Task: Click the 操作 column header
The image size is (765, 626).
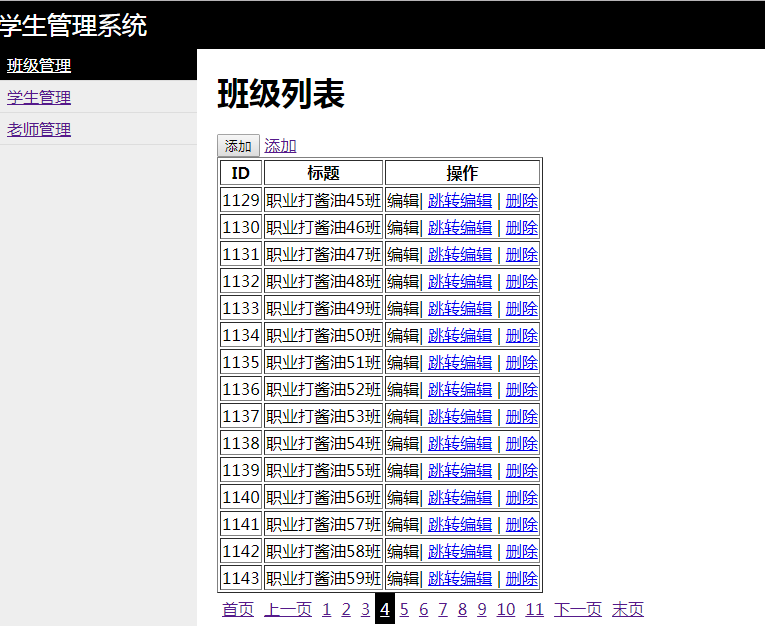Action: pyautogui.click(x=462, y=173)
